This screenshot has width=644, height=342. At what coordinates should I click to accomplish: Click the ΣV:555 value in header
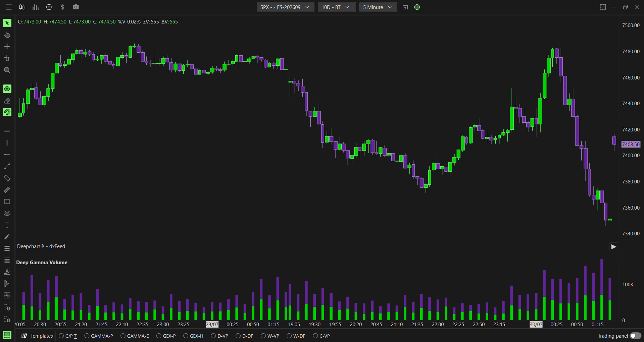click(151, 22)
